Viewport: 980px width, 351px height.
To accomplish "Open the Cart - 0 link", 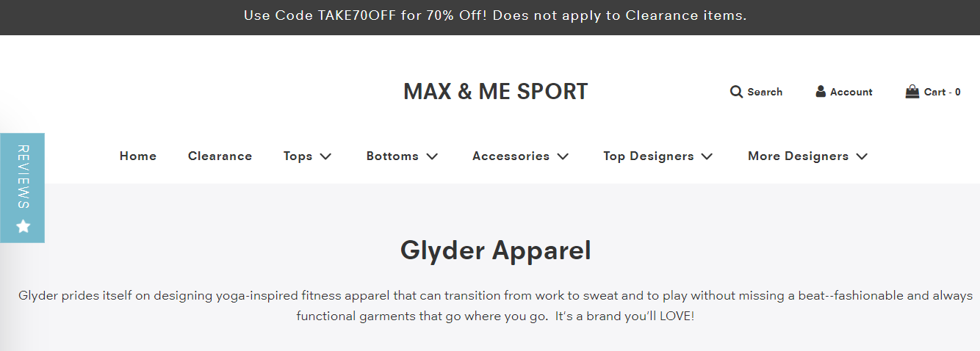I will (x=942, y=92).
